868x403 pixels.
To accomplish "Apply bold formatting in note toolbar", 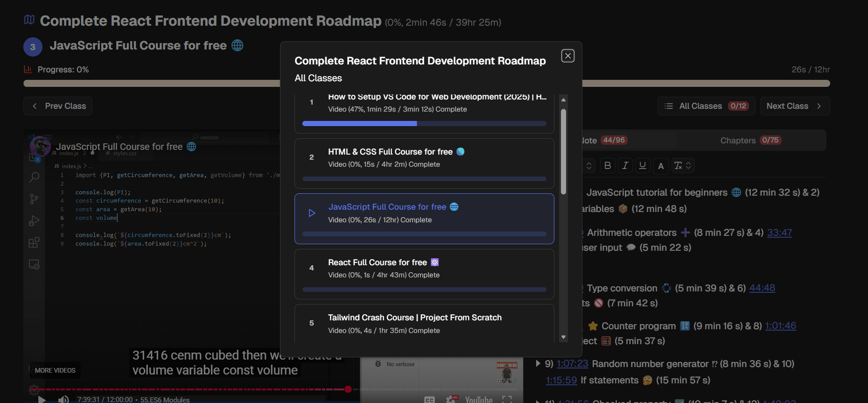I will coord(607,166).
